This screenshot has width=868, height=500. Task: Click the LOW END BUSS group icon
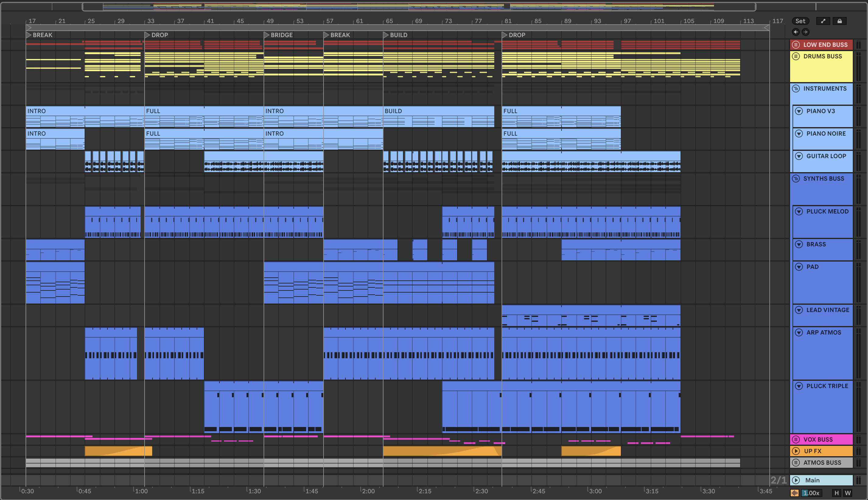[x=796, y=45]
